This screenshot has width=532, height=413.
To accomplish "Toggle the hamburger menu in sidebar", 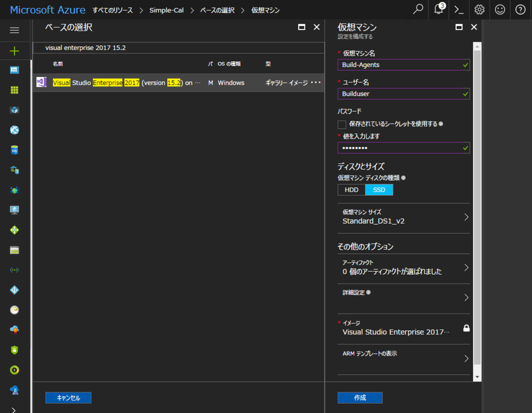I will coord(14,30).
